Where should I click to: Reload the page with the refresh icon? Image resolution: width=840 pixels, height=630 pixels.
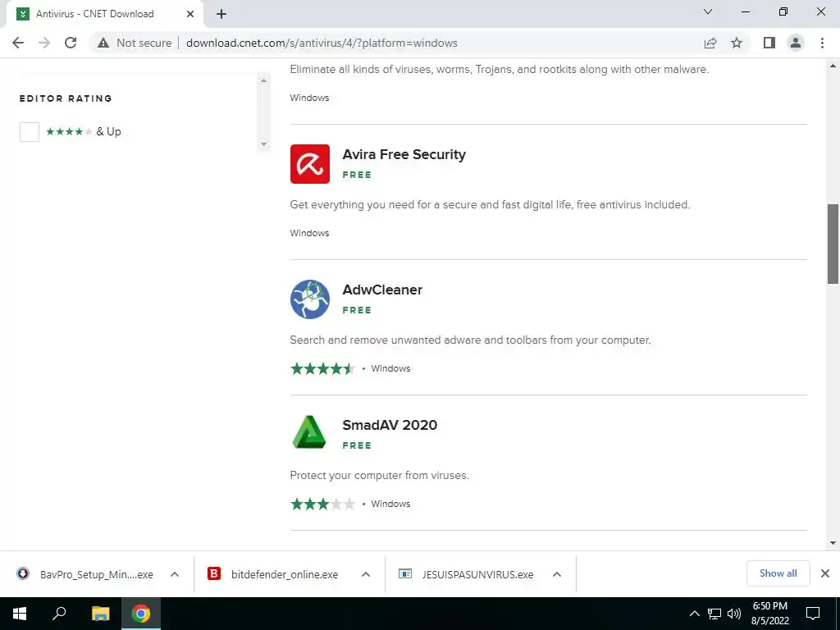coord(71,43)
